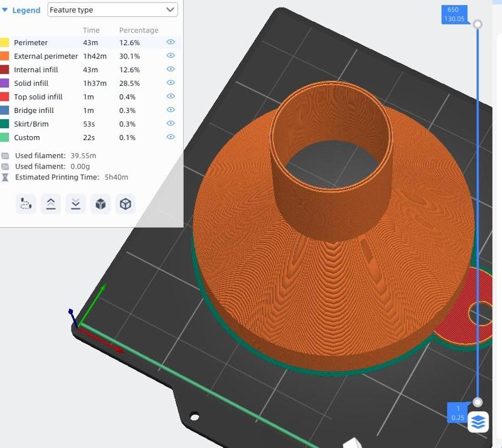Click the Top solid infill color swatch
This screenshot has width=502, height=448.
click(x=5, y=97)
